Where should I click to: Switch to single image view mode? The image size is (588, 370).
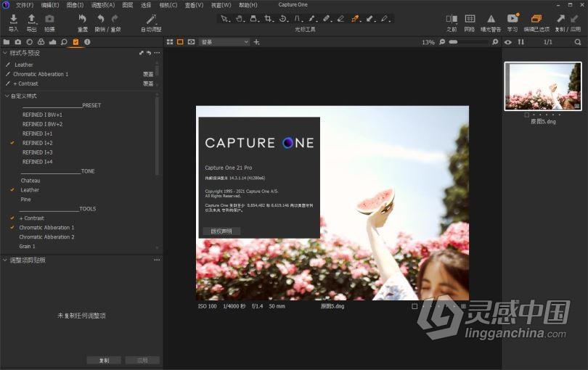coord(180,42)
